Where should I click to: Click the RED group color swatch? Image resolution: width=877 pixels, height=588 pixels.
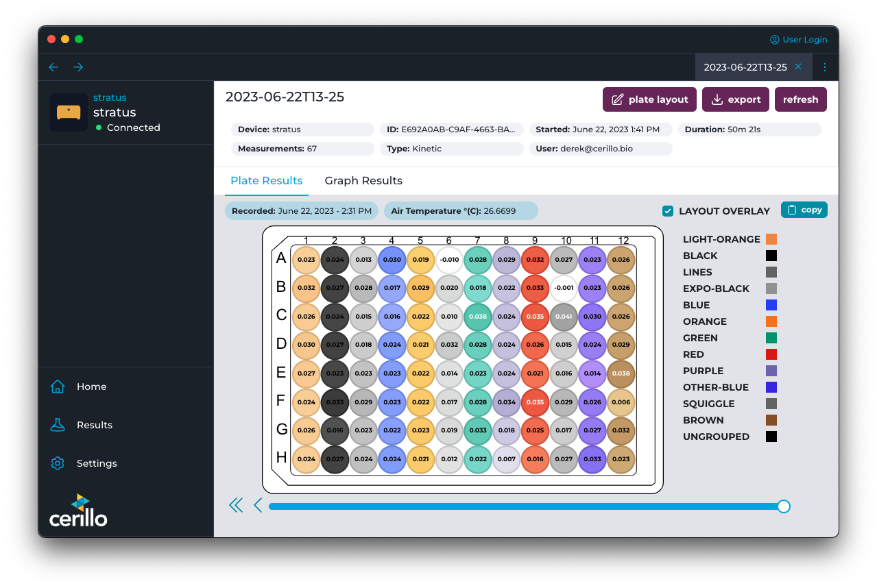point(771,354)
